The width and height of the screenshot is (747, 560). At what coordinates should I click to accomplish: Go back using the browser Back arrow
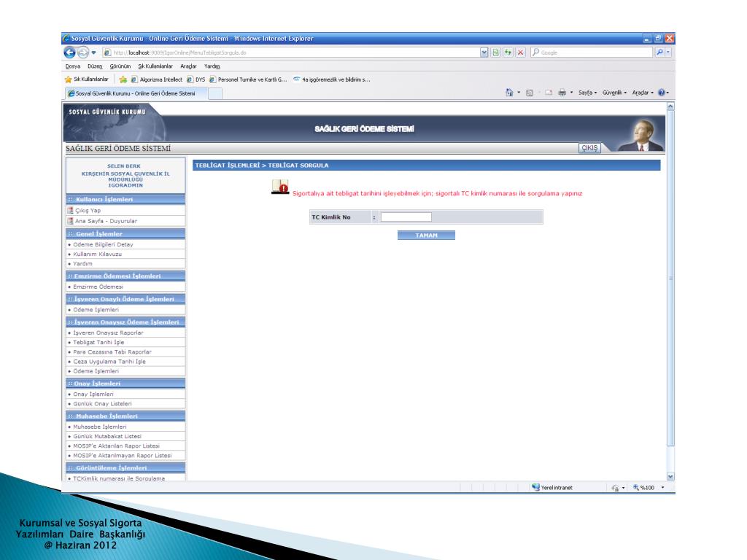click(x=69, y=52)
